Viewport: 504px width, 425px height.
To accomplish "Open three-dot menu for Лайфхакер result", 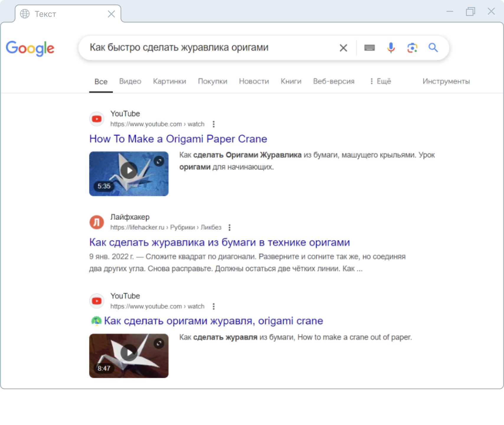I will coord(229,227).
